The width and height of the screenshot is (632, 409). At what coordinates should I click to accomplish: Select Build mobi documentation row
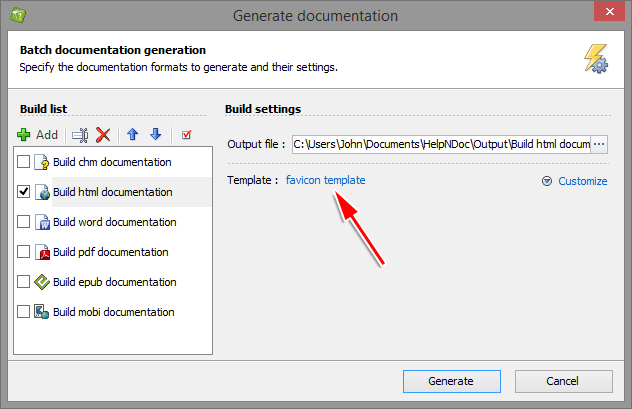(x=113, y=312)
